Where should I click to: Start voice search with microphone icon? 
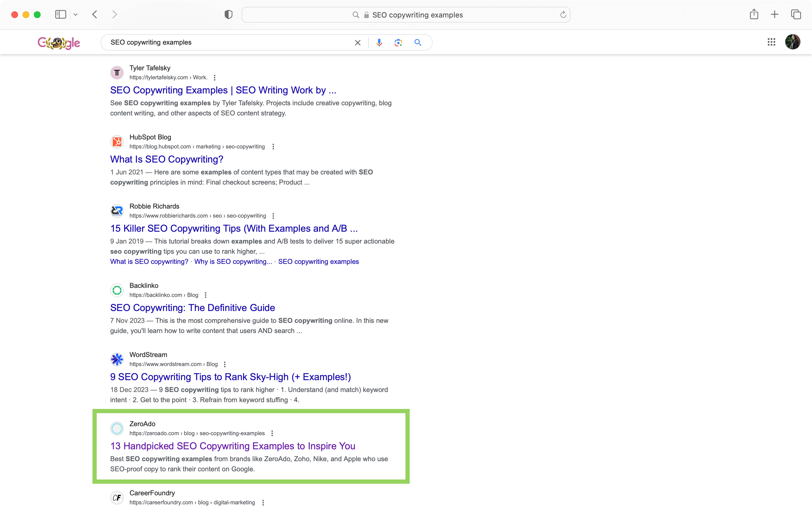point(379,43)
